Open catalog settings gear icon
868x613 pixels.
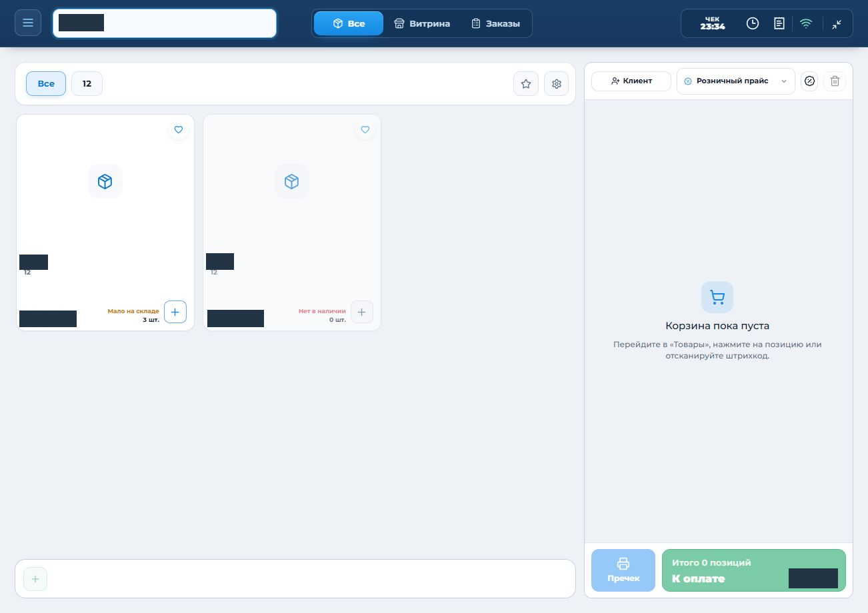click(x=557, y=84)
